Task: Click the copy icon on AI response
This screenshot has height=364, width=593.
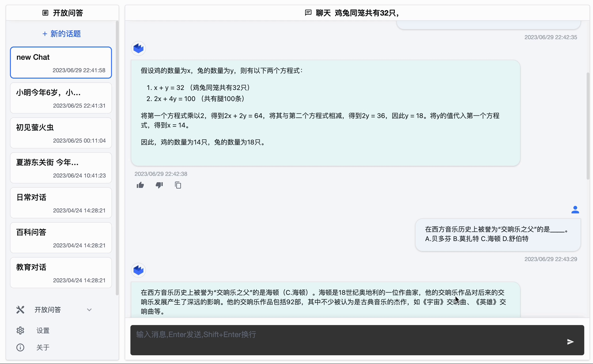Action: tap(178, 185)
